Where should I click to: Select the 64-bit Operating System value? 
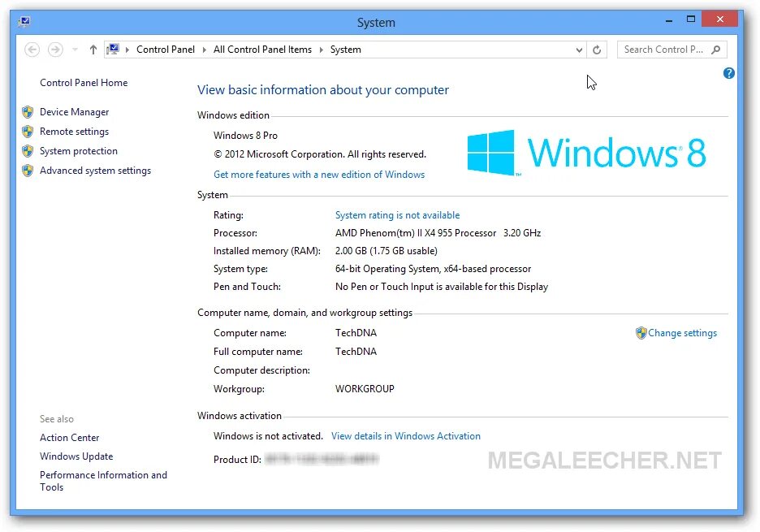433,269
